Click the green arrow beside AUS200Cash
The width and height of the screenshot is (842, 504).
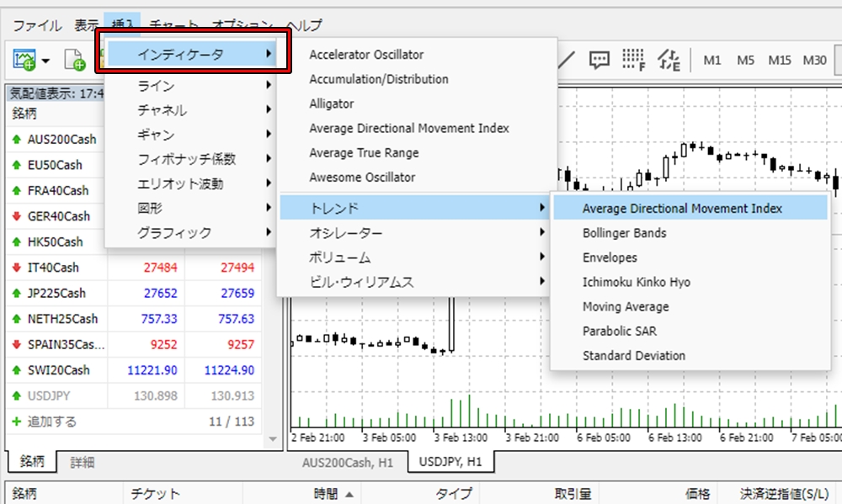[17, 140]
